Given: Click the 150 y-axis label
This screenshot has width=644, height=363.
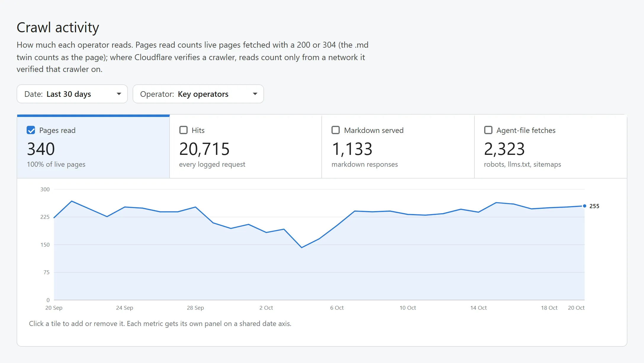Looking at the screenshot, I should coord(45,245).
